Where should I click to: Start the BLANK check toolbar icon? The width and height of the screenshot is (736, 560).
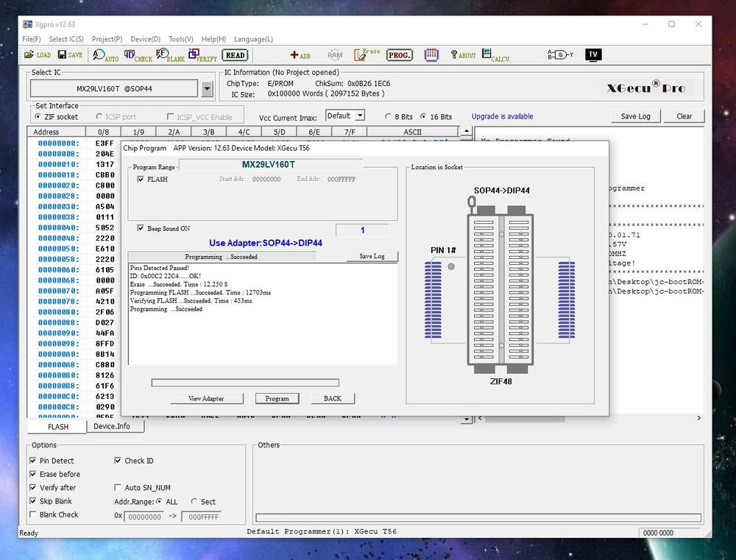171,55
